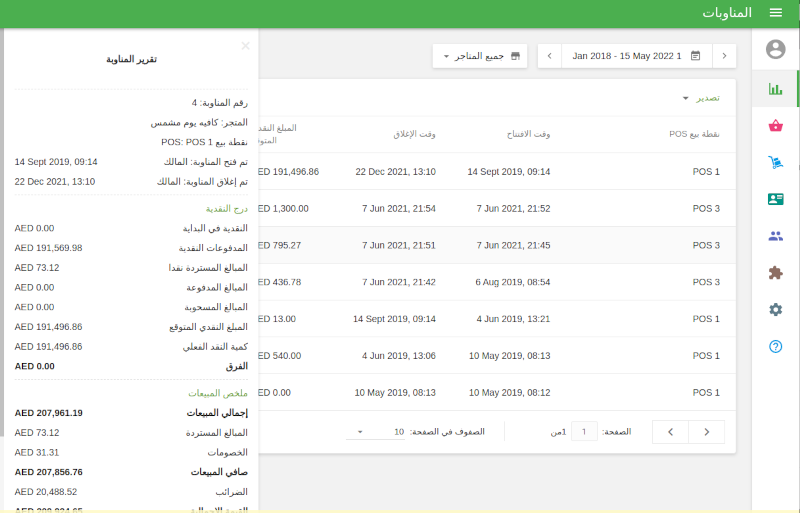Click the درج النقدية section heading

tap(227, 209)
